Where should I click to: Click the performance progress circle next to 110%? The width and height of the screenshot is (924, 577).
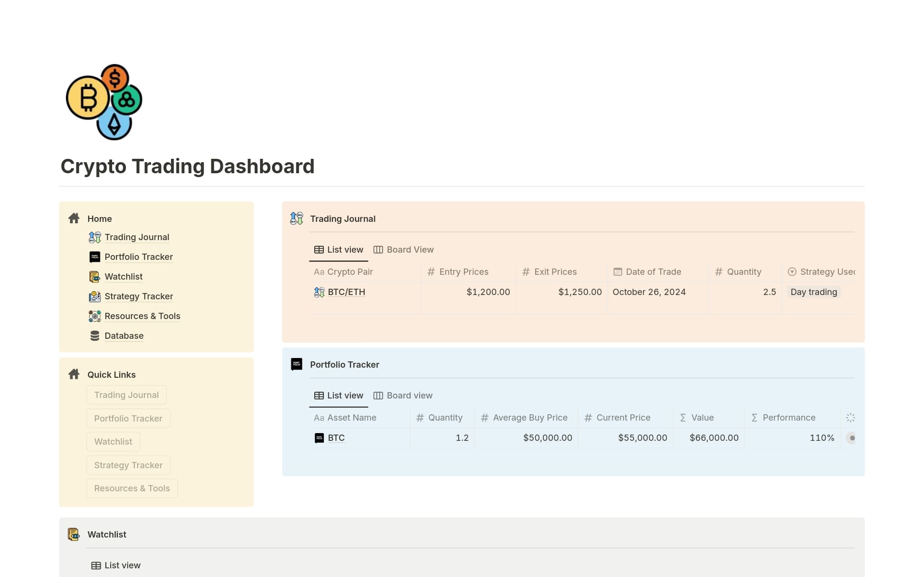(x=852, y=438)
